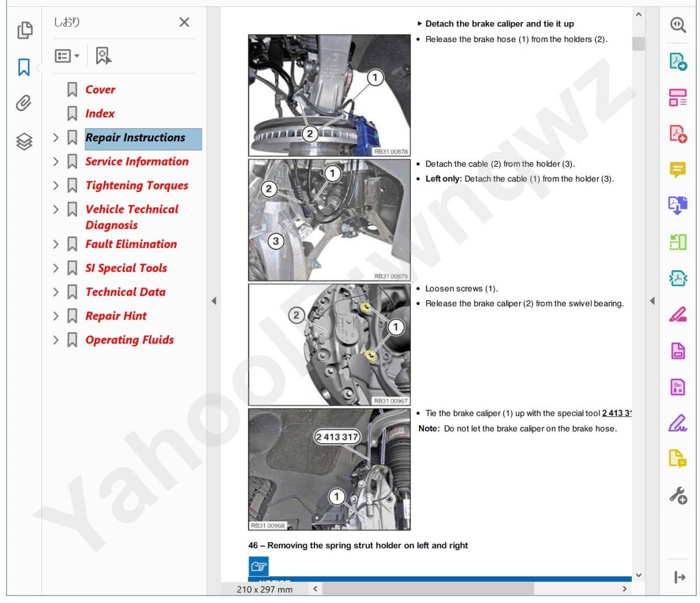Open the More Tools wrench icon

(678, 496)
